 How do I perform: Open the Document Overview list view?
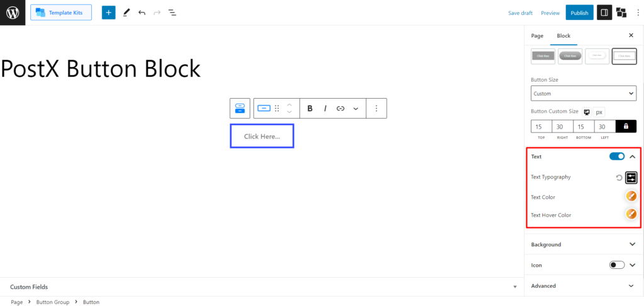[x=172, y=13]
